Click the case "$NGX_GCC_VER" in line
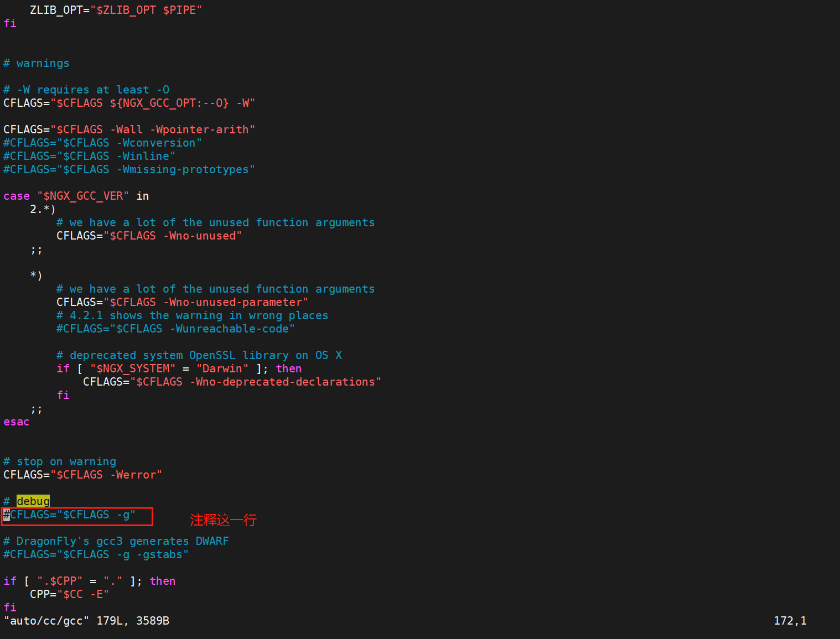This screenshot has height=639, width=840. point(76,196)
